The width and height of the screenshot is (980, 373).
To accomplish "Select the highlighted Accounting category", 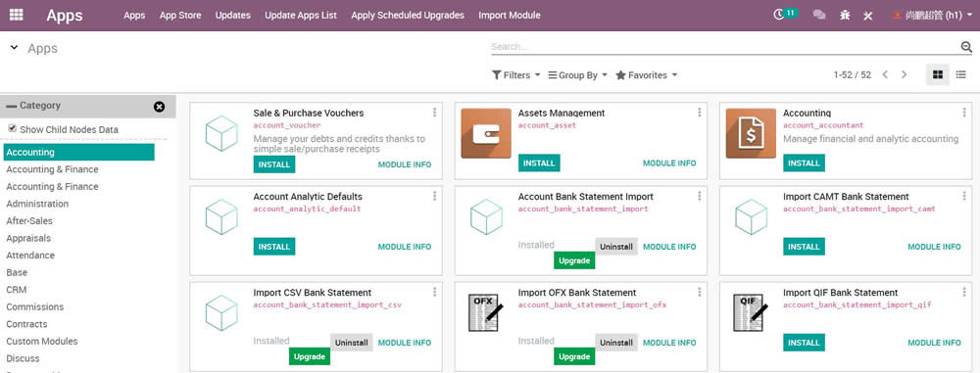I will point(78,152).
